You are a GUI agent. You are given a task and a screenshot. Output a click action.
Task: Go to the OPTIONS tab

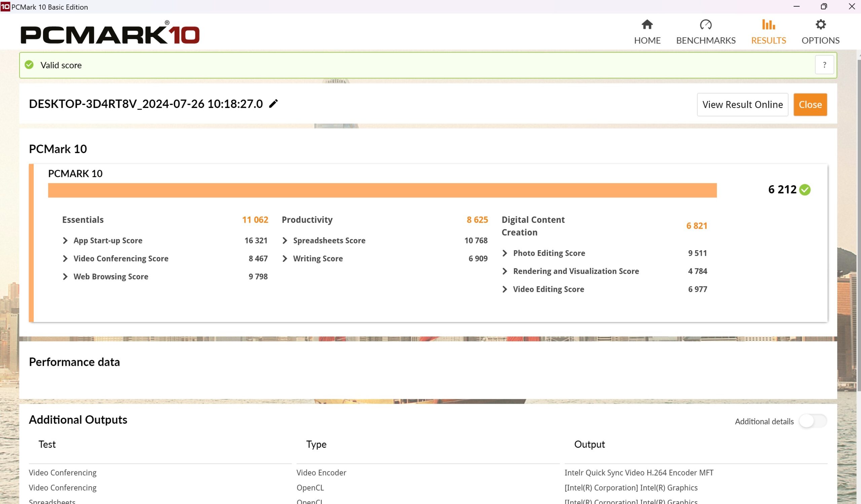820,32
